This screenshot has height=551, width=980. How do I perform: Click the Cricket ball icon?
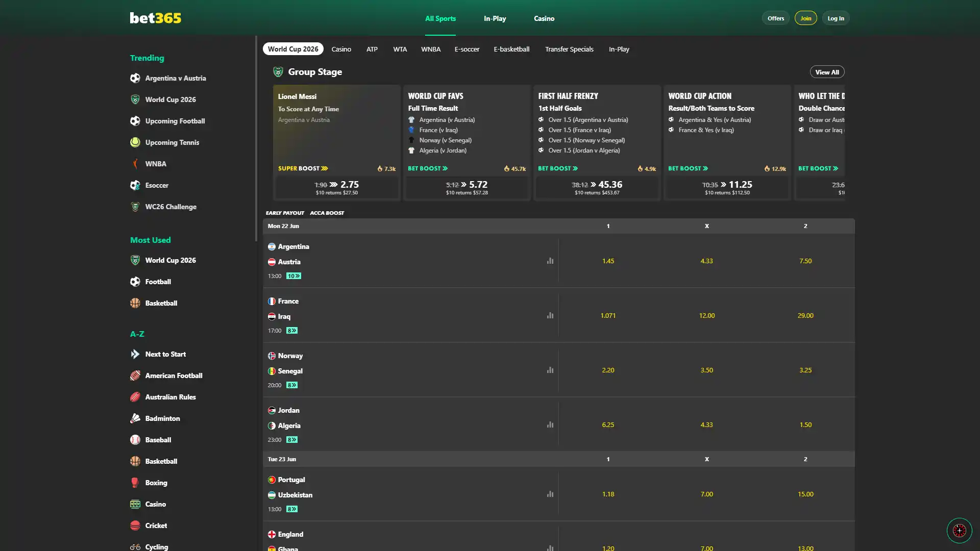click(135, 525)
